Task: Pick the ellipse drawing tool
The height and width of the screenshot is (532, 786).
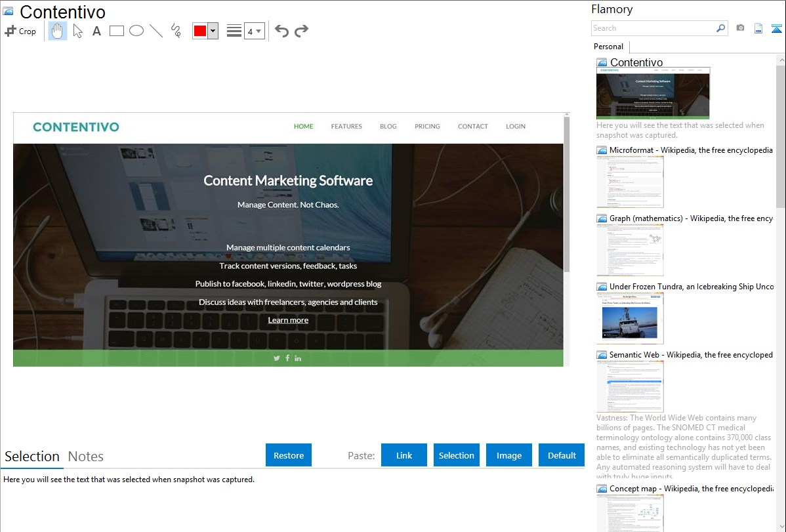Action: tap(136, 31)
